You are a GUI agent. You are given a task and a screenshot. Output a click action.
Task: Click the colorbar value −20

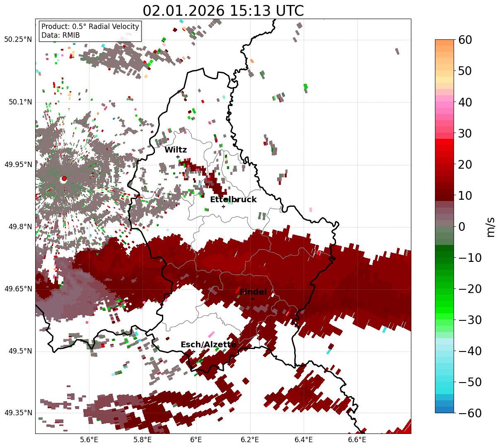coord(470,289)
